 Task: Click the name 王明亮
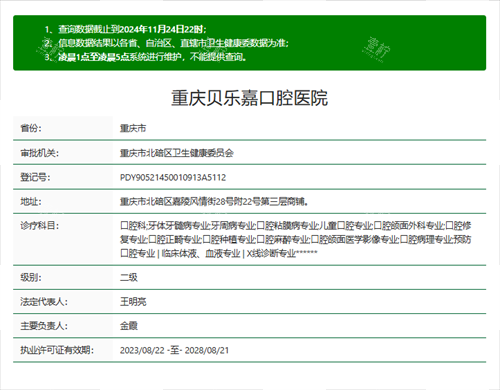tap(133, 302)
